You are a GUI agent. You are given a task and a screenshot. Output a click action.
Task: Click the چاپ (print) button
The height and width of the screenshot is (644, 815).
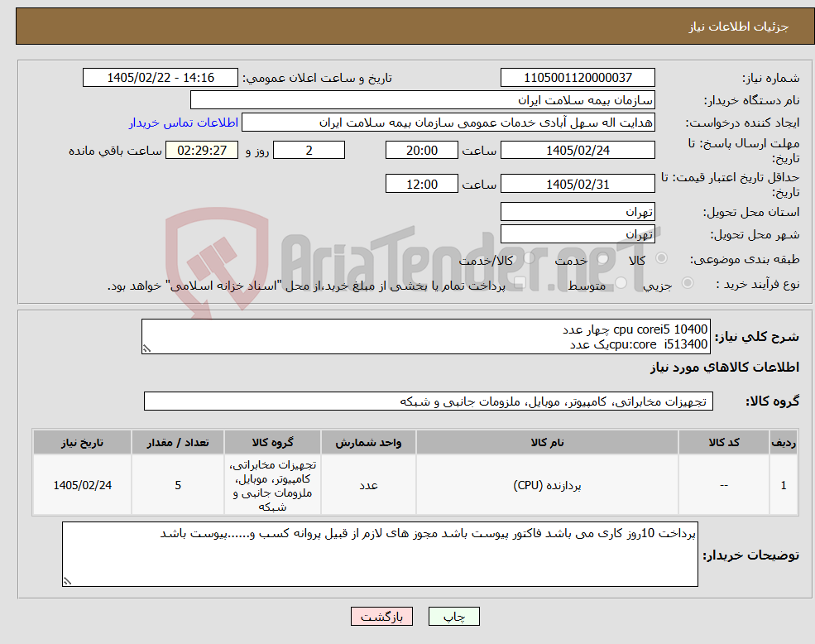click(453, 617)
